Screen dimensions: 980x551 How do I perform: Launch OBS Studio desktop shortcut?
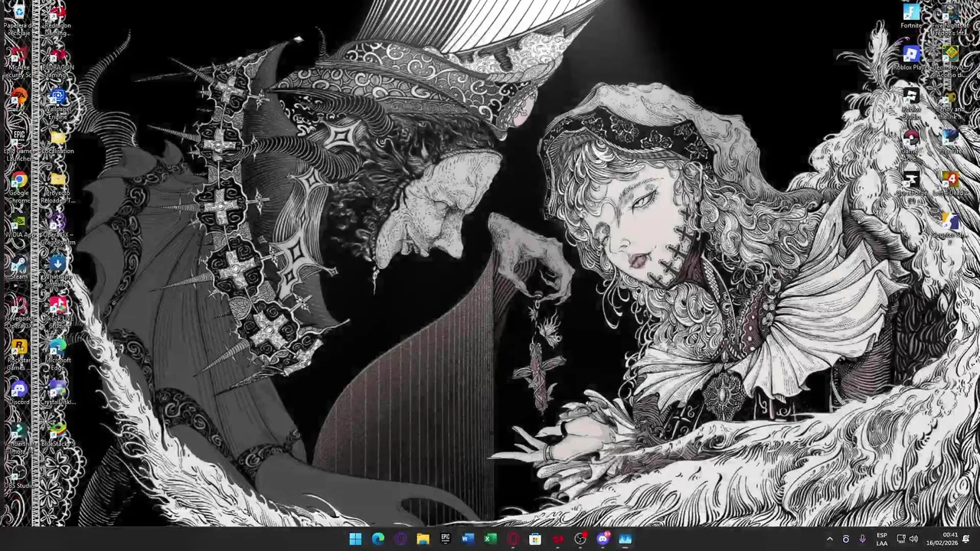tap(19, 478)
